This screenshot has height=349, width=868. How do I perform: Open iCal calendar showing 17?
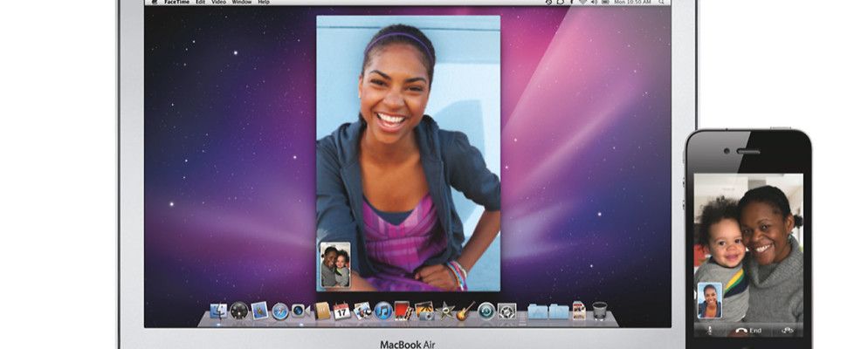341,311
